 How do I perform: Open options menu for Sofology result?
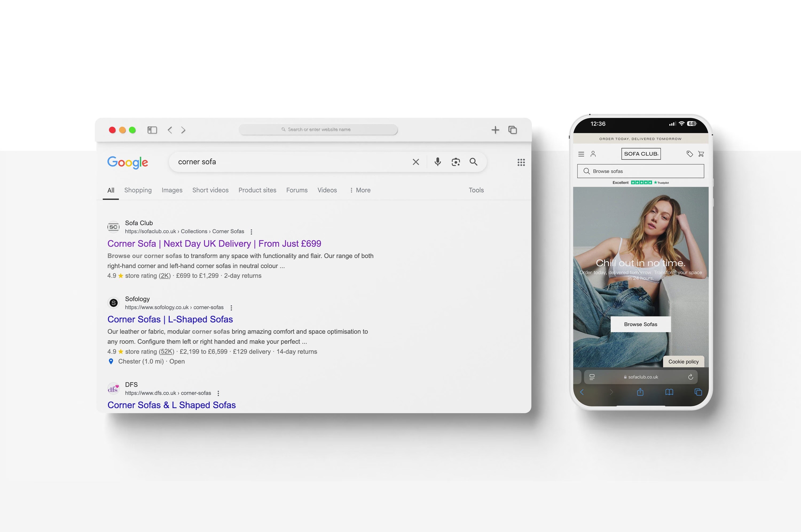pos(231,308)
